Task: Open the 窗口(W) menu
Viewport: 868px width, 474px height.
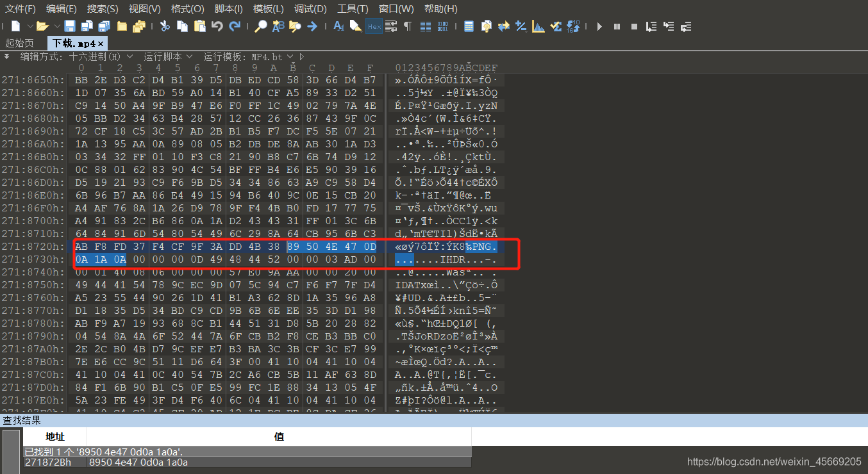Action: [396, 9]
